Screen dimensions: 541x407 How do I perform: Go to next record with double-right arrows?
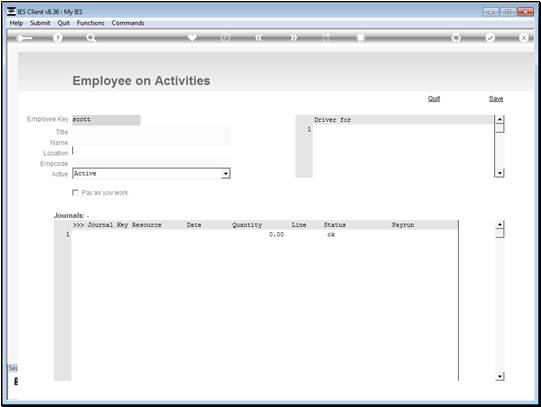pyautogui.click(x=293, y=38)
